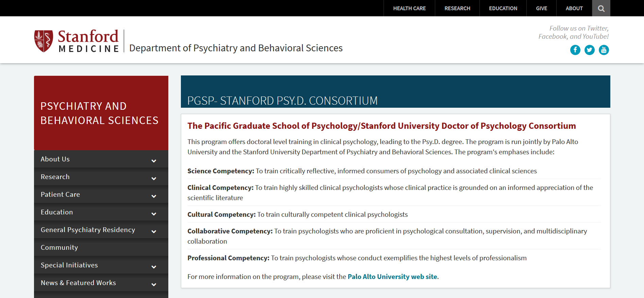Expand the News & Featured Works chevron
The height and width of the screenshot is (298, 644).
click(x=154, y=284)
